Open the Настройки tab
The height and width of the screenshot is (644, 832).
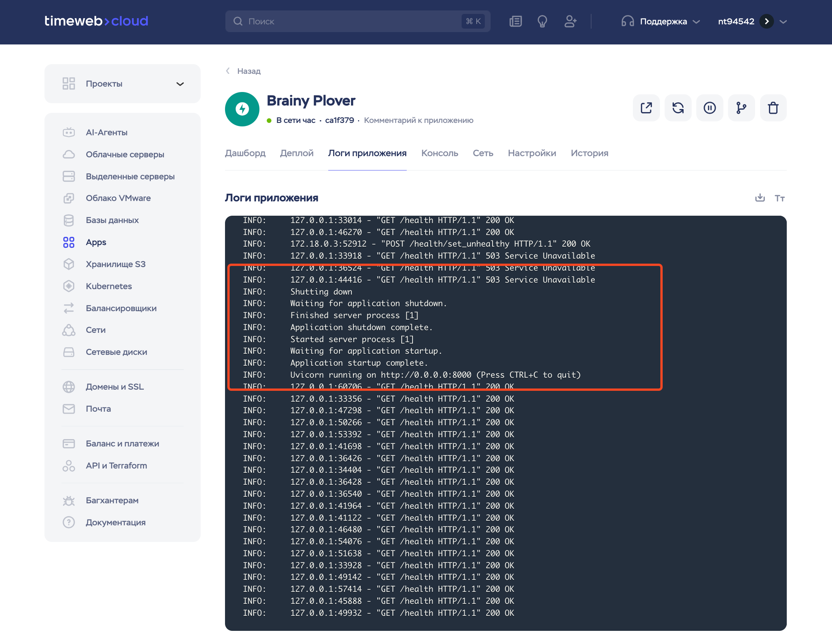(532, 153)
